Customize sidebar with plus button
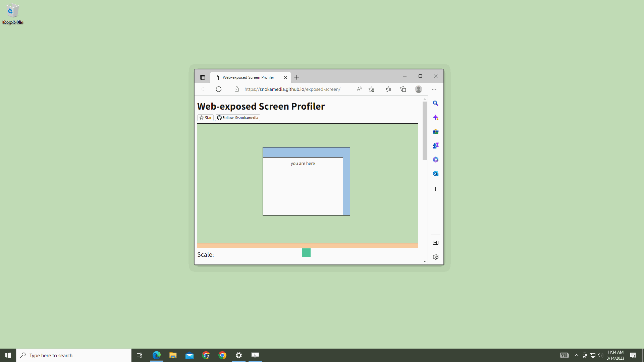This screenshot has height=362, width=644. pyautogui.click(x=435, y=189)
